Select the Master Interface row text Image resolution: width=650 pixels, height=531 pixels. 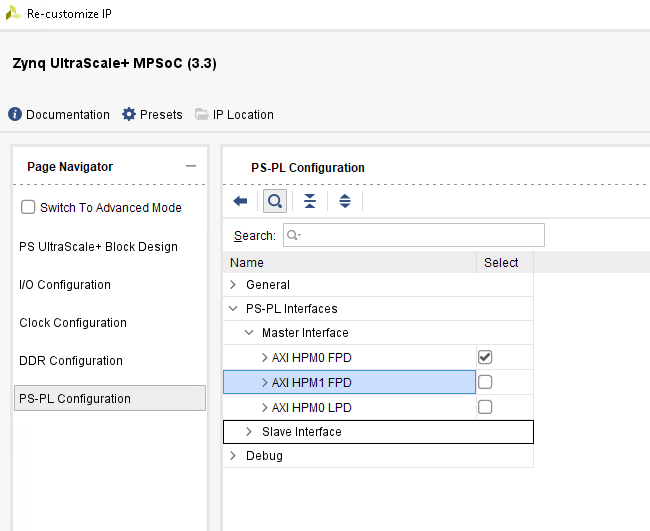tap(305, 333)
